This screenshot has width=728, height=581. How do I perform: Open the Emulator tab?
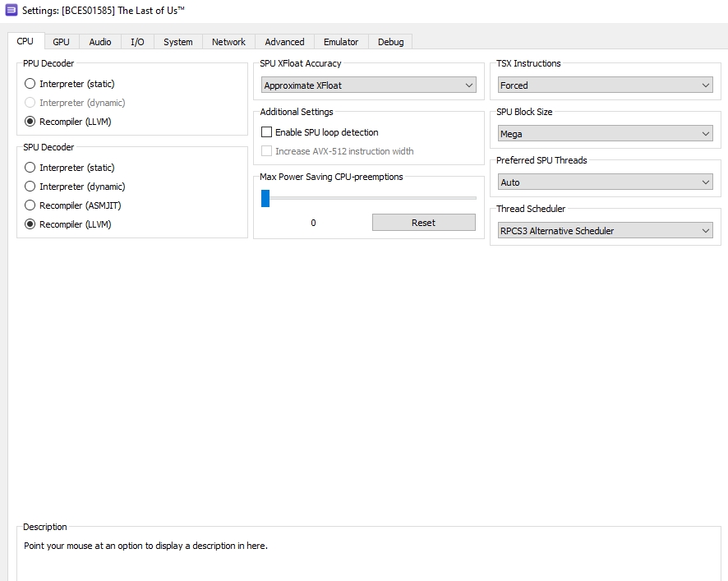pyautogui.click(x=341, y=42)
